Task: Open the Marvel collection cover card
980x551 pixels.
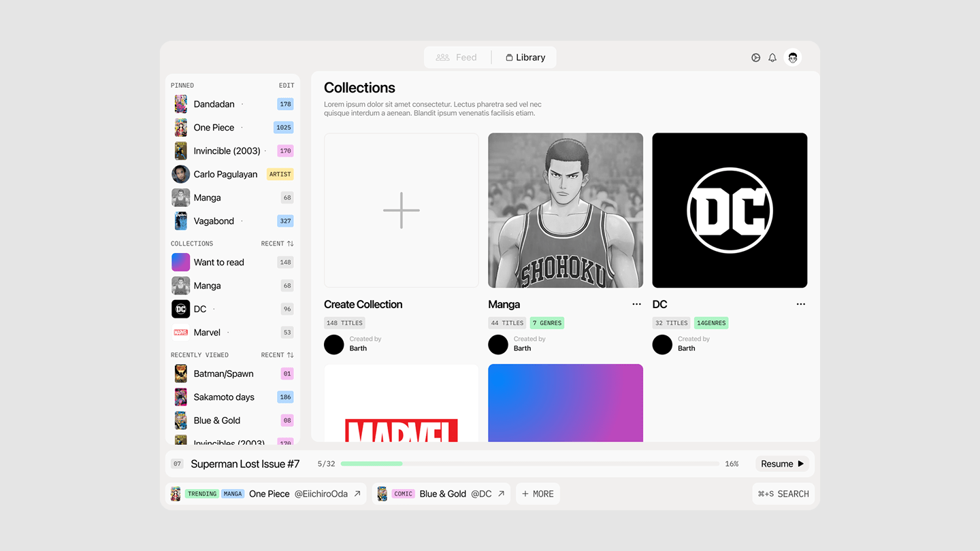Action: pyautogui.click(x=402, y=403)
